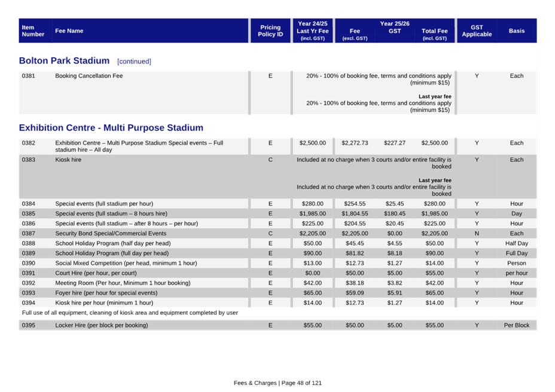Select 'Security Bond Special/Commercial Events' fee name

click(x=111, y=234)
